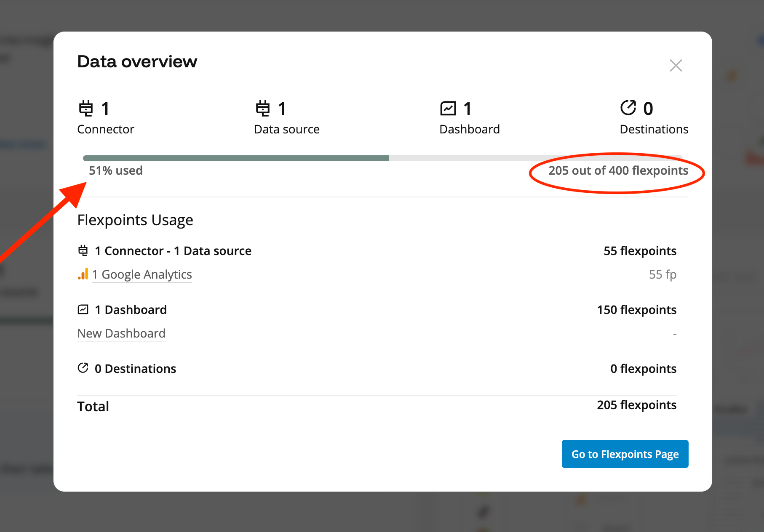Click the Go to Flexpoints Page button
This screenshot has width=764, height=532.
pyautogui.click(x=625, y=454)
